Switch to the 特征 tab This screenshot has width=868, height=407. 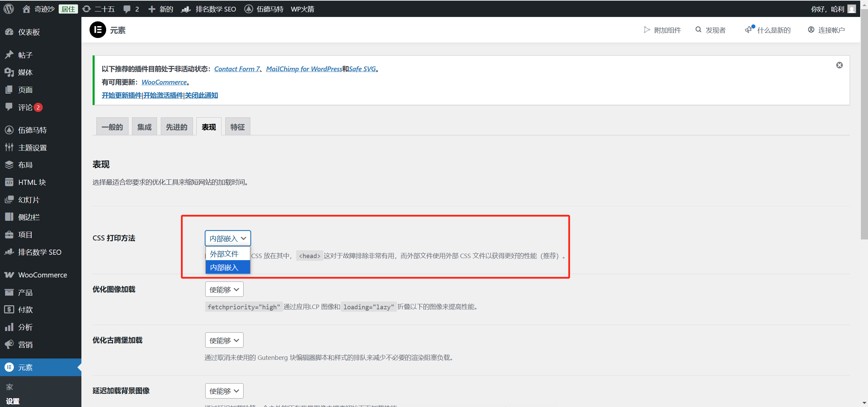click(x=237, y=127)
